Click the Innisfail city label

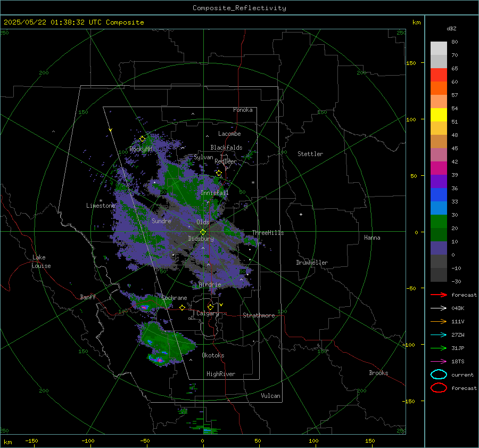pyautogui.click(x=214, y=193)
